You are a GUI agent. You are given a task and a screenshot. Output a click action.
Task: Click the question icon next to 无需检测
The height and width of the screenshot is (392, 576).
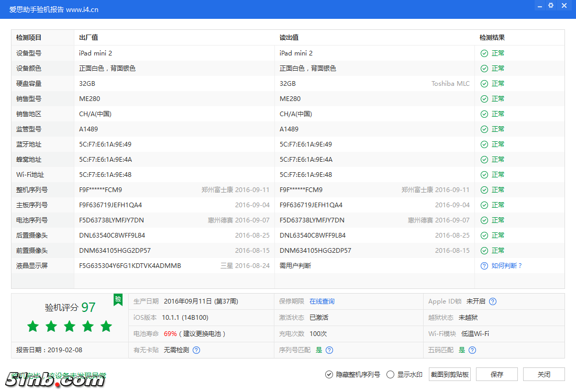click(x=196, y=351)
